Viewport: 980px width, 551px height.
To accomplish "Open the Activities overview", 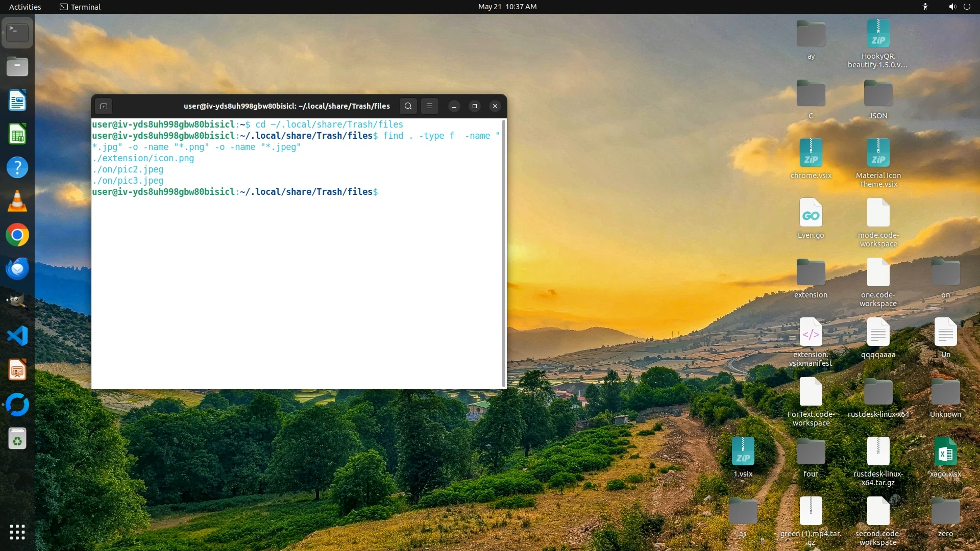I will tap(25, 7).
